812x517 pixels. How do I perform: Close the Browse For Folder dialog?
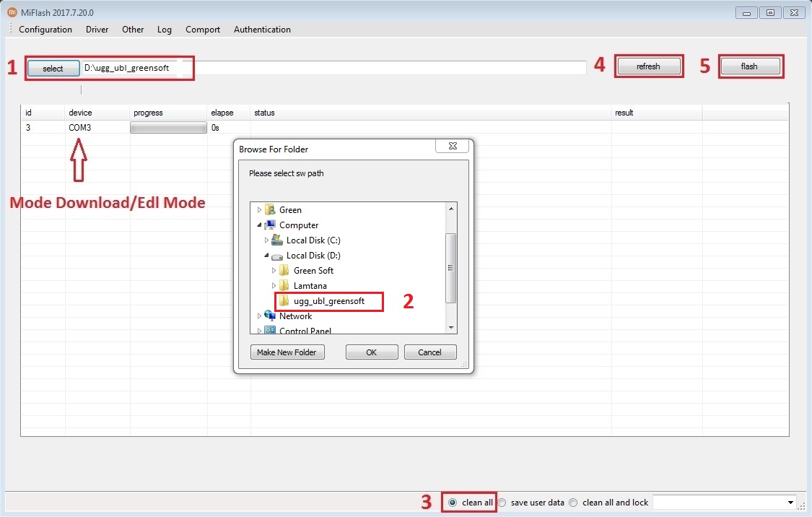click(x=453, y=146)
